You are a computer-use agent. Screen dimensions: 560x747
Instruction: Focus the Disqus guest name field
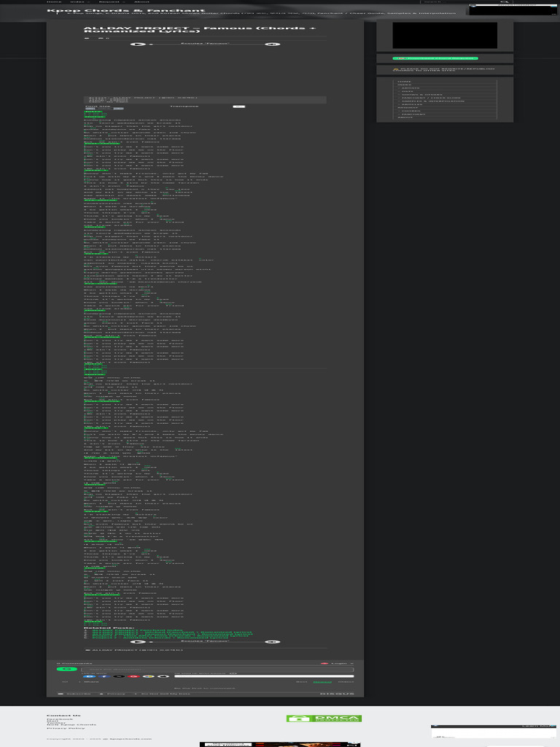264,676
